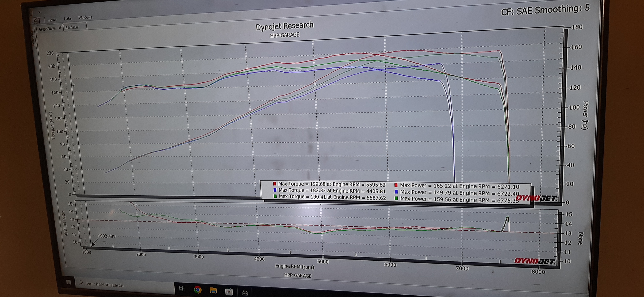Click the red Max Torque 199.68 legend swatch
Viewport: 644px width, 297px height.
pos(275,183)
